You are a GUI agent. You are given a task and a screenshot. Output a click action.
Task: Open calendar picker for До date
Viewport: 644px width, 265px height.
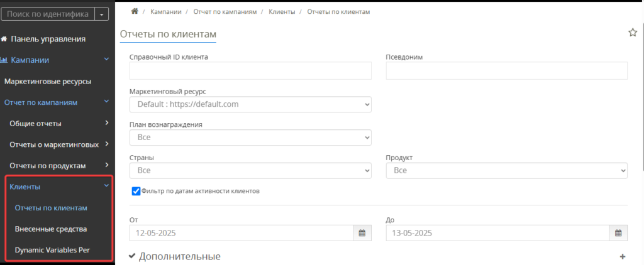point(618,233)
